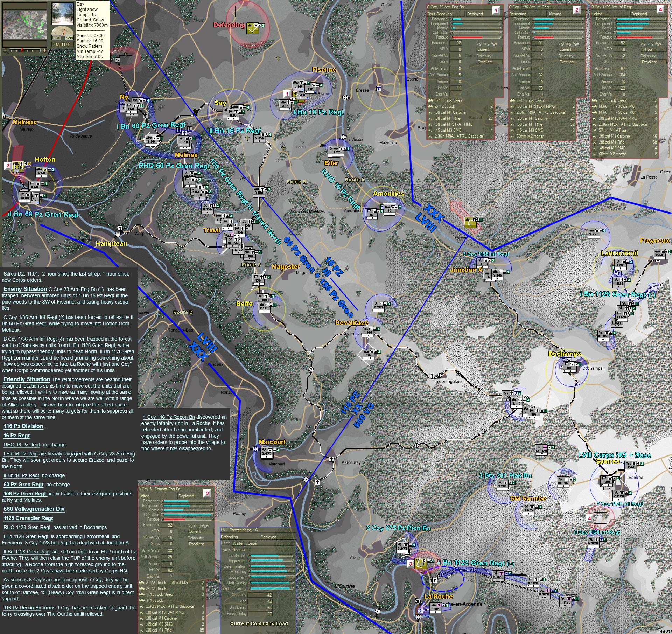This screenshot has width=672, height=634.
Task: Select the 1.116 counter at La Roche
Action: pyautogui.click(x=435, y=608)
